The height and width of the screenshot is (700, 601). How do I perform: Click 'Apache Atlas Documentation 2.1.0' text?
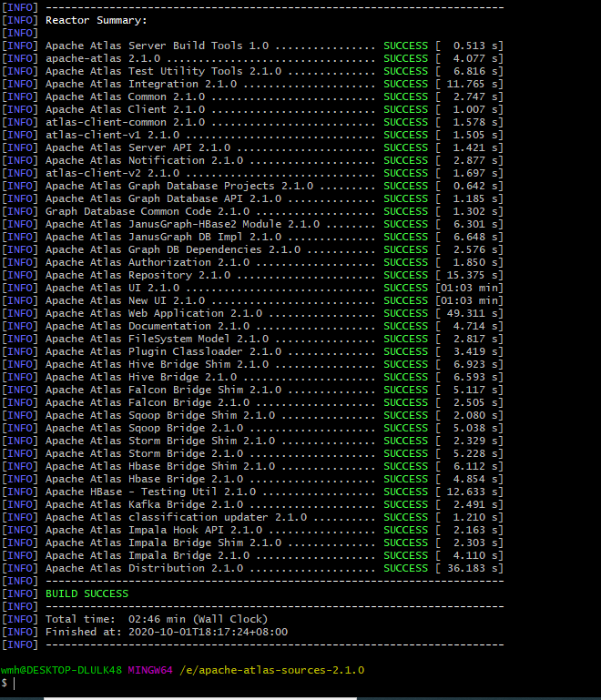[148, 327]
